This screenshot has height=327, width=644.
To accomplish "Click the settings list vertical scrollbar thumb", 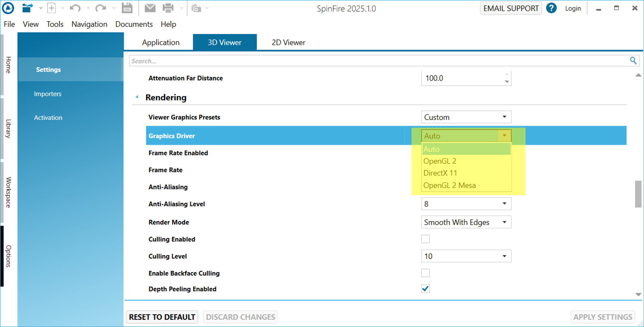I will (x=638, y=194).
